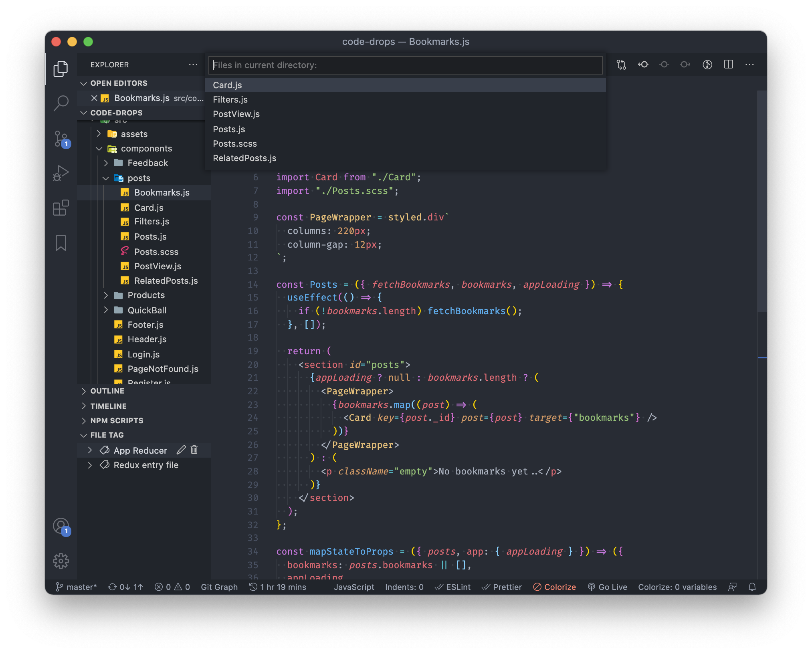Screen dimensions: 812x654
Task: Open the Extensions view
Action: (61, 208)
